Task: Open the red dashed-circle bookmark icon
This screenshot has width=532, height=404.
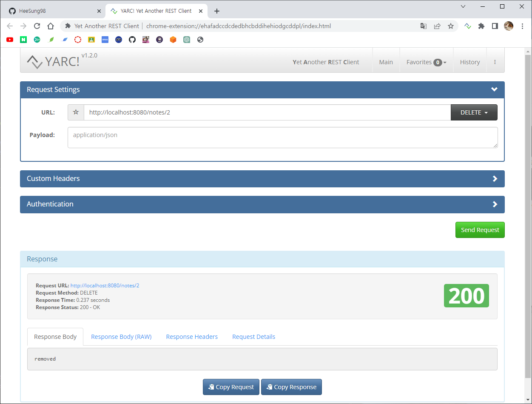Action: pos(78,40)
